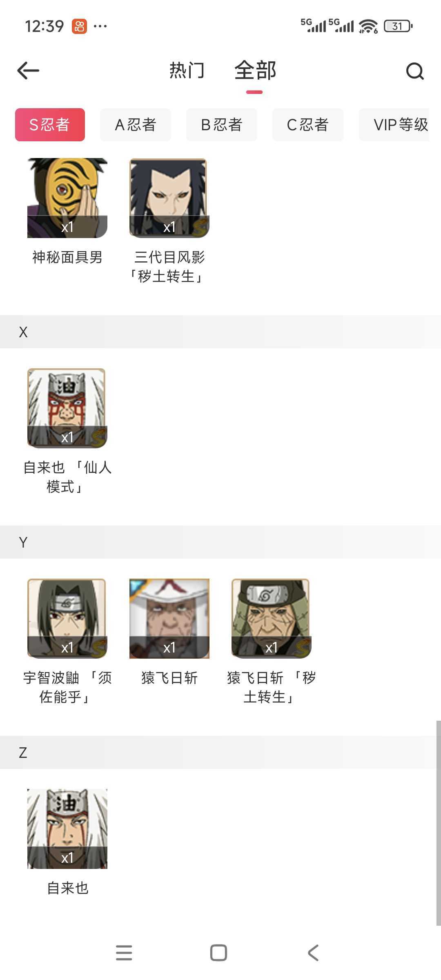Select 猿飞日斩 avatar with hat
Screen dimensions: 441x980
tap(169, 619)
